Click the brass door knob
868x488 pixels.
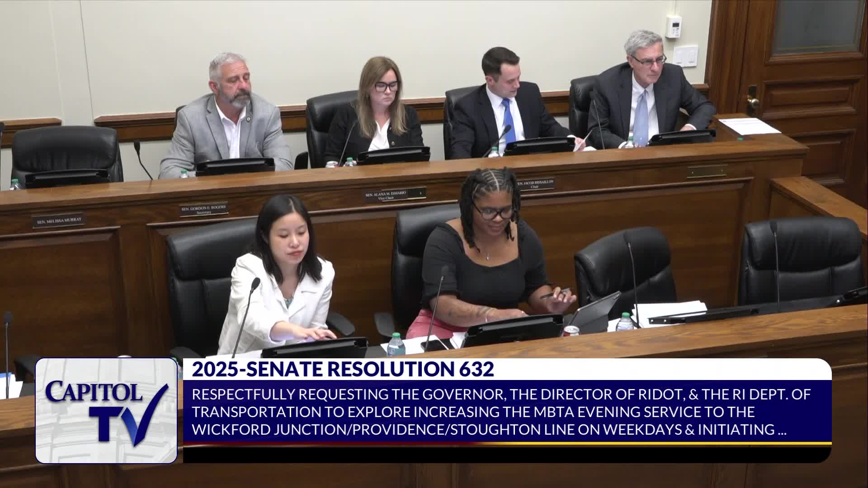click(752, 100)
